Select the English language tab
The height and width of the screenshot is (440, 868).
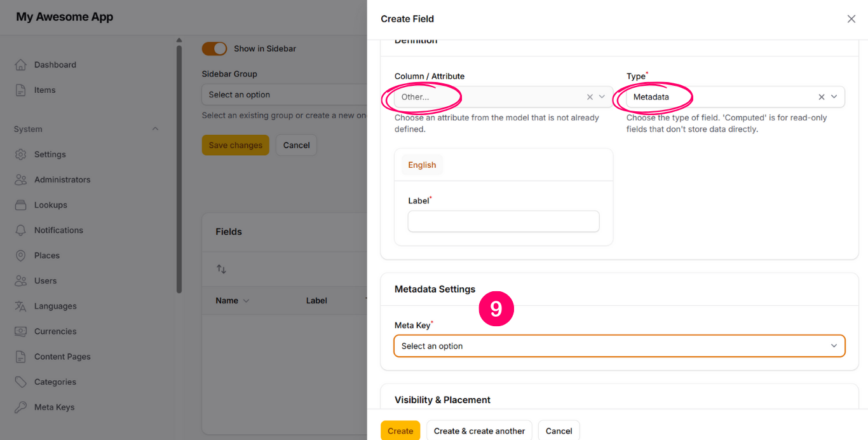pos(422,165)
